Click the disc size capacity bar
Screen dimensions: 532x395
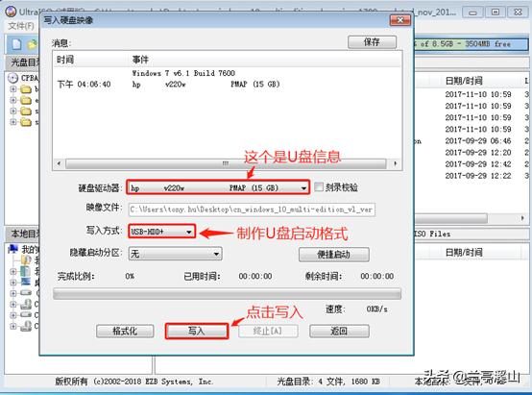(x=471, y=44)
